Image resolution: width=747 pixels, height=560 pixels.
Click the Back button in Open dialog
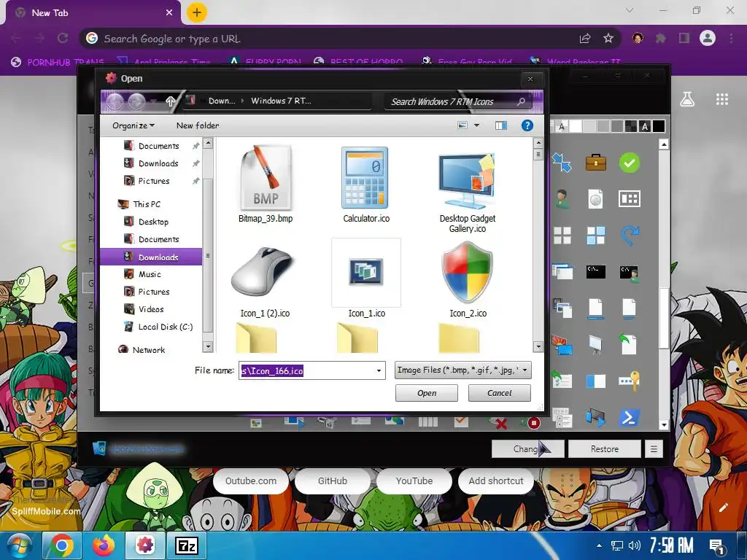point(115,101)
